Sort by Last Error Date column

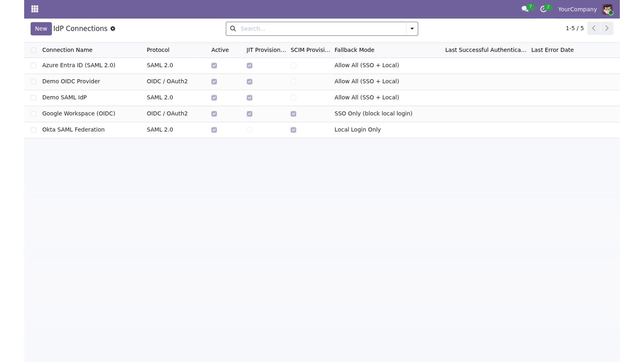click(552, 50)
